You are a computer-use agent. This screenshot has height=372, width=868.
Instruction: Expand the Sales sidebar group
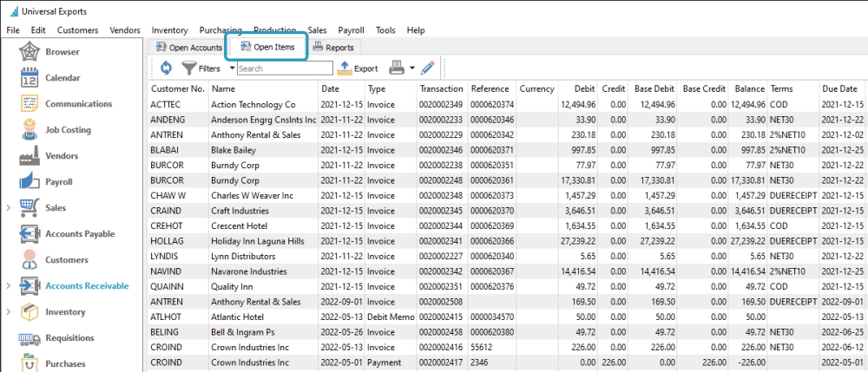pos(9,208)
